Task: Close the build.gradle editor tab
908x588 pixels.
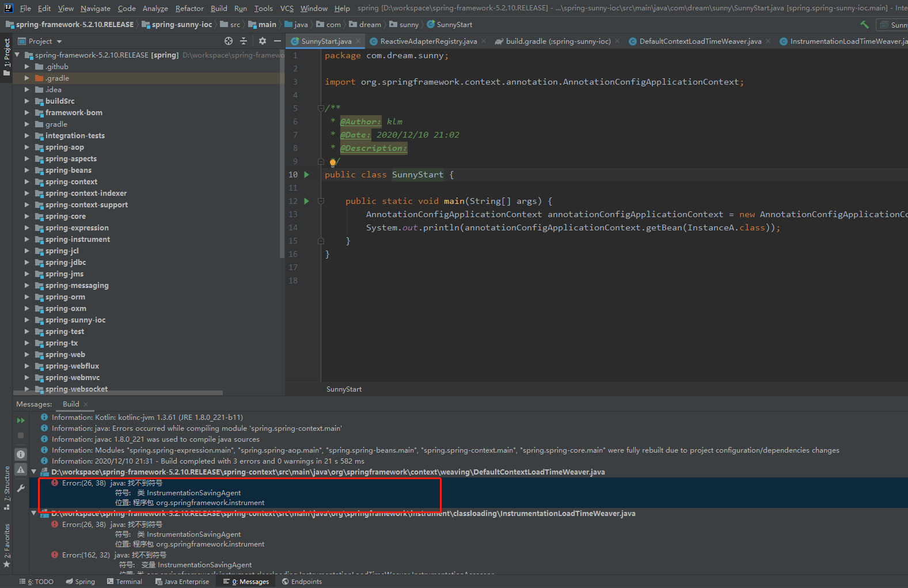Action: point(617,41)
